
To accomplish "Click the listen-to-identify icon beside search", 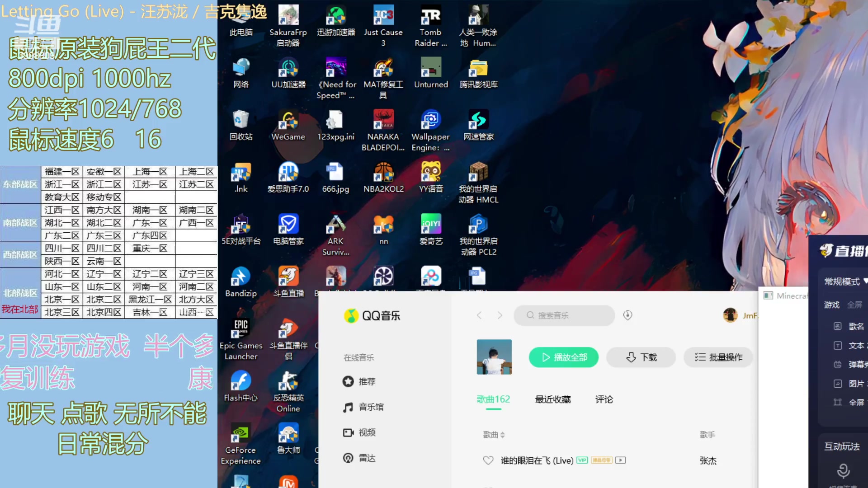I will 627,315.
